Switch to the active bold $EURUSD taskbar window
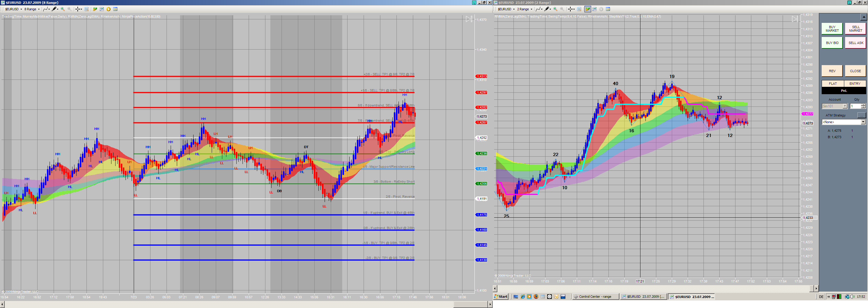 [692, 297]
